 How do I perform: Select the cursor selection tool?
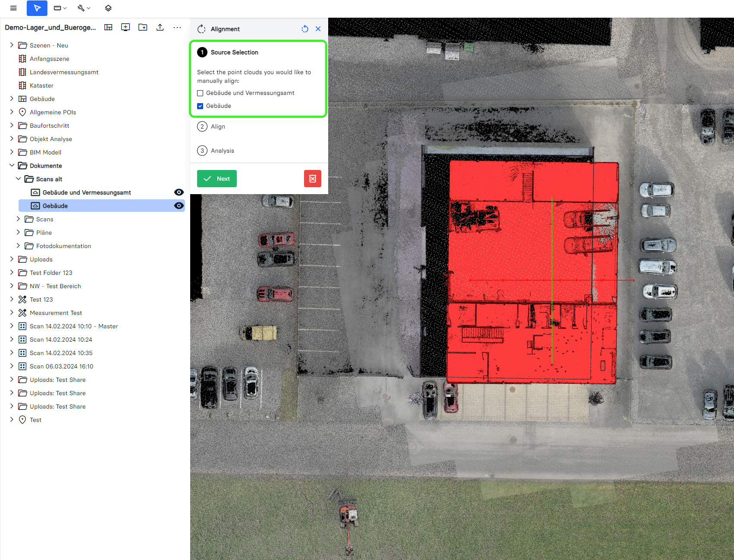[x=37, y=8]
